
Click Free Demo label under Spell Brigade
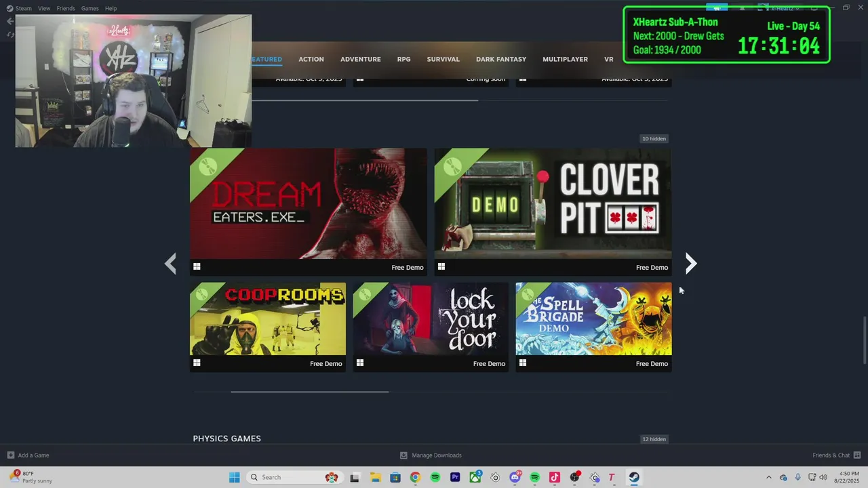coord(652,364)
